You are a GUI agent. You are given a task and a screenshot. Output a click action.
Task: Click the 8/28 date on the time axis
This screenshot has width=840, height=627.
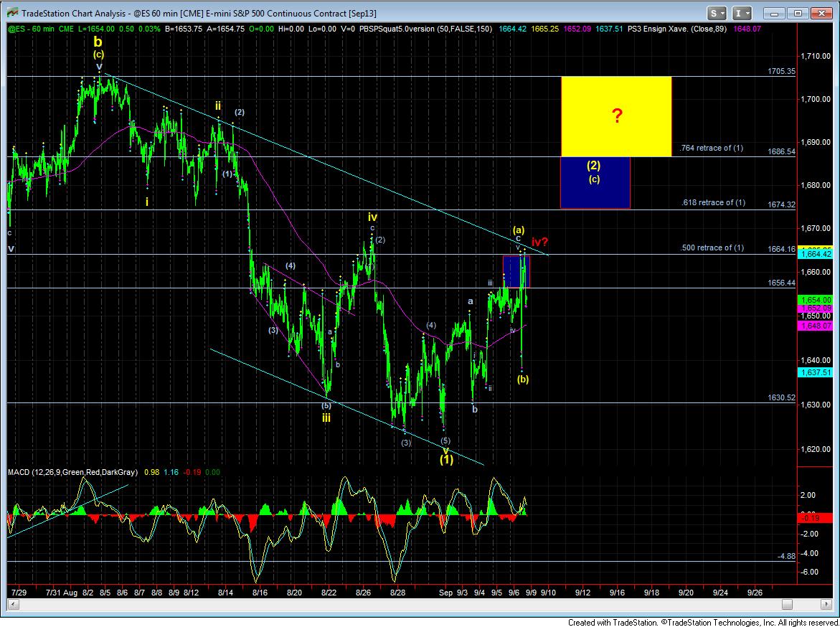(397, 593)
